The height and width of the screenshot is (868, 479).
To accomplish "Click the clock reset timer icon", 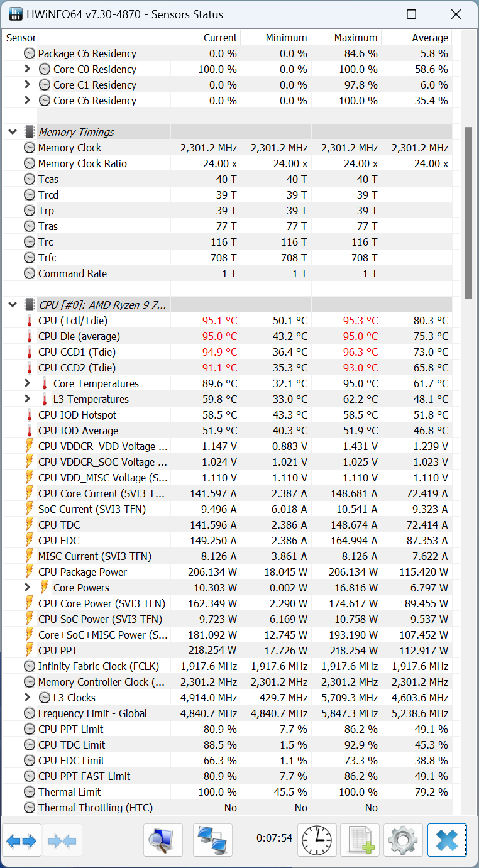I will click(x=317, y=840).
